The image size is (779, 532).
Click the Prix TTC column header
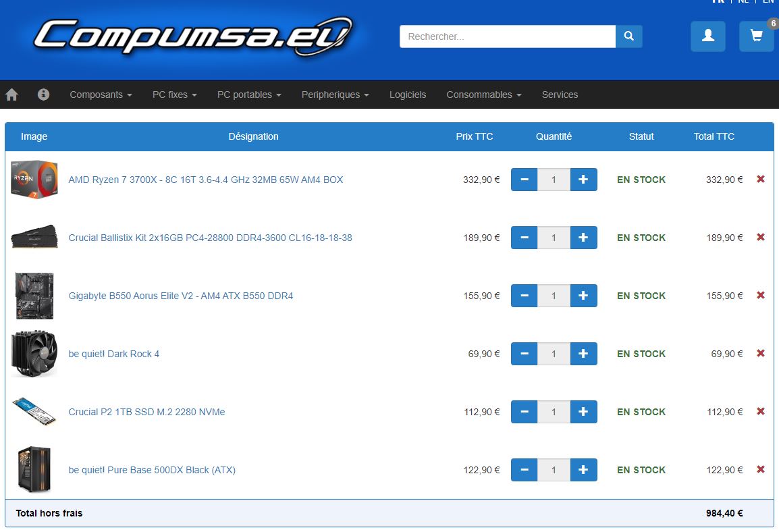pos(475,136)
